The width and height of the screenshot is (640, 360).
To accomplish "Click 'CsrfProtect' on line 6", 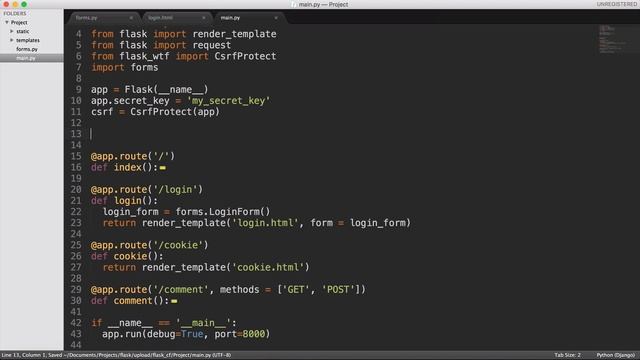I will tap(245, 56).
